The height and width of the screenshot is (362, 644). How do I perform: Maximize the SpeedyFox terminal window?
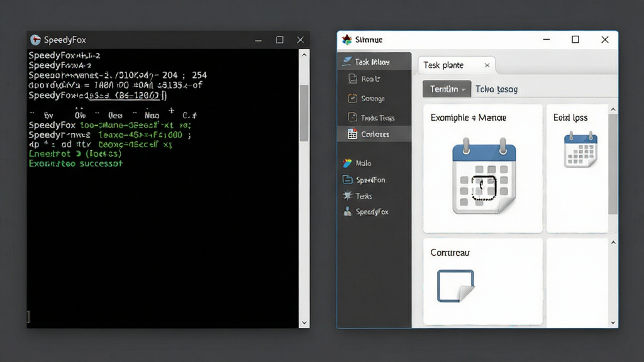point(280,40)
